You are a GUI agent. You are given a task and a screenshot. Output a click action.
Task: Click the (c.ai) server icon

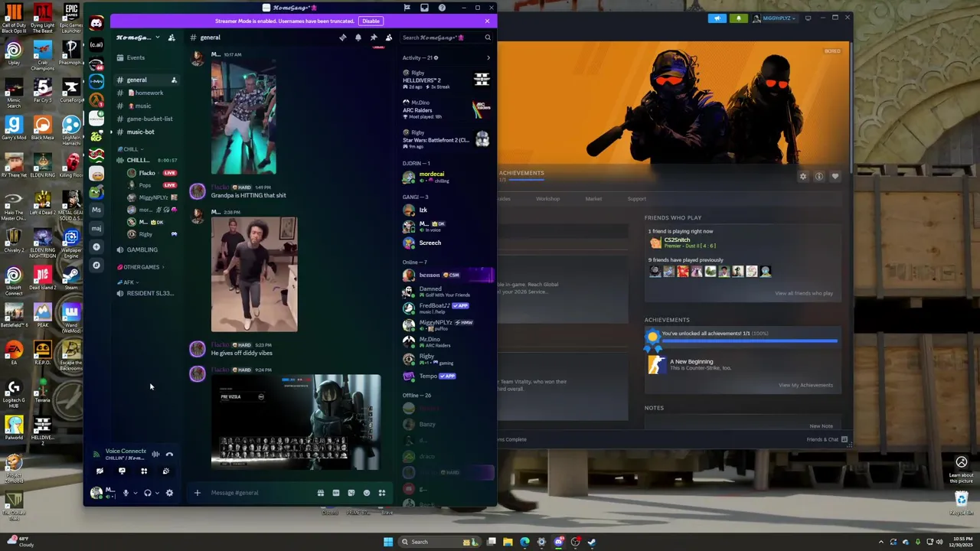pyautogui.click(x=96, y=44)
